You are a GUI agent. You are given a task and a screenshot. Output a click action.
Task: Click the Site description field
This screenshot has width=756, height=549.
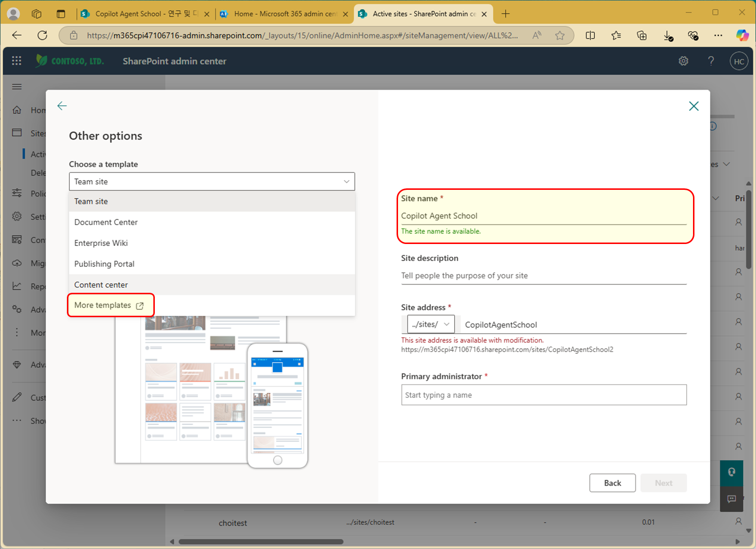coord(544,276)
